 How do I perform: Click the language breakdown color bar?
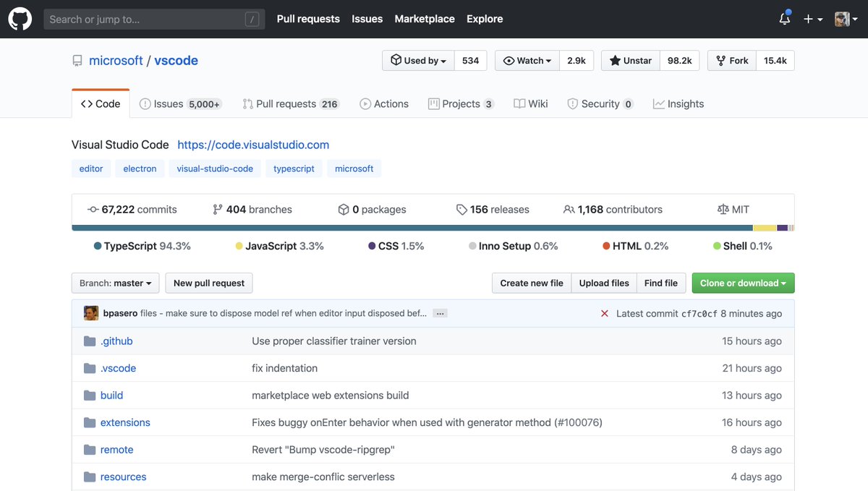point(433,228)
